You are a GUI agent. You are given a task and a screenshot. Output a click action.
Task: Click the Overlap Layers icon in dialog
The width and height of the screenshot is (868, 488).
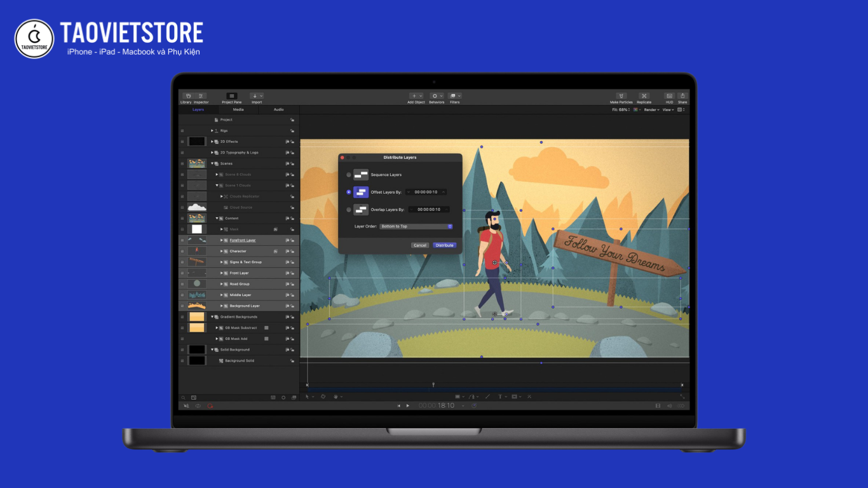point(361,209)
